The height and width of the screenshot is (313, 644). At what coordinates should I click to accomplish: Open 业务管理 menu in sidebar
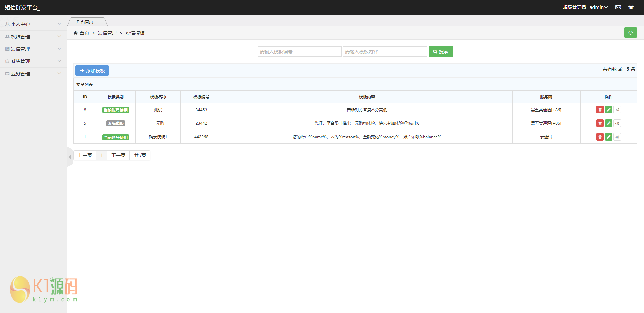pos(33,74)
